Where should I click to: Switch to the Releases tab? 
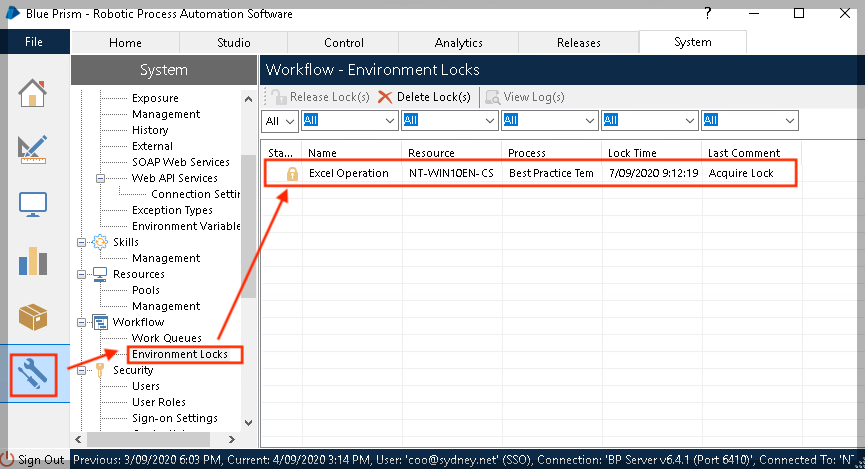578,42
